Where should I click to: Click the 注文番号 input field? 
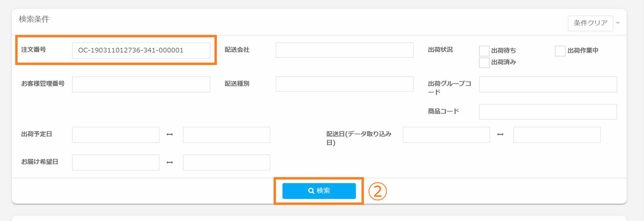141,50
